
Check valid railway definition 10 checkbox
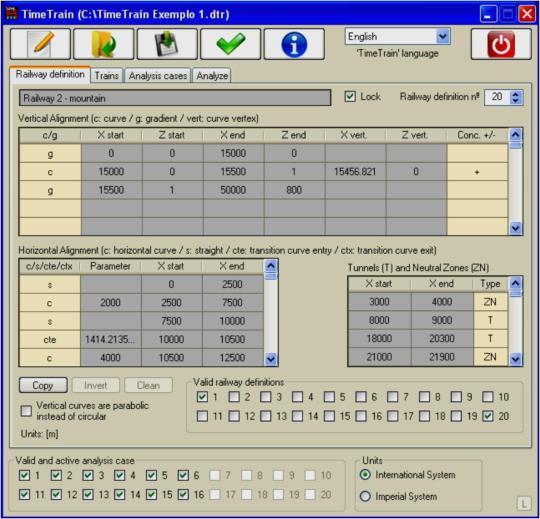pos(488,397)
